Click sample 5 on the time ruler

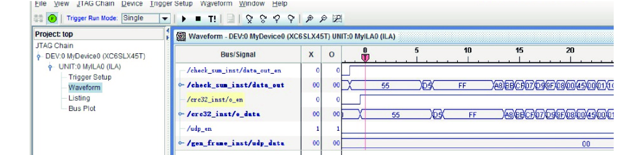(x=417, y=50)
